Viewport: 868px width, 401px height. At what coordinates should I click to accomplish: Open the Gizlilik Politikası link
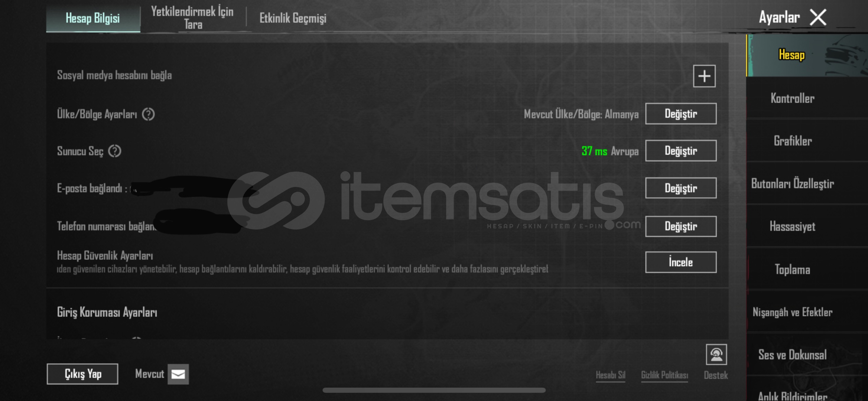pyautogui.click(x=664, y=375)
